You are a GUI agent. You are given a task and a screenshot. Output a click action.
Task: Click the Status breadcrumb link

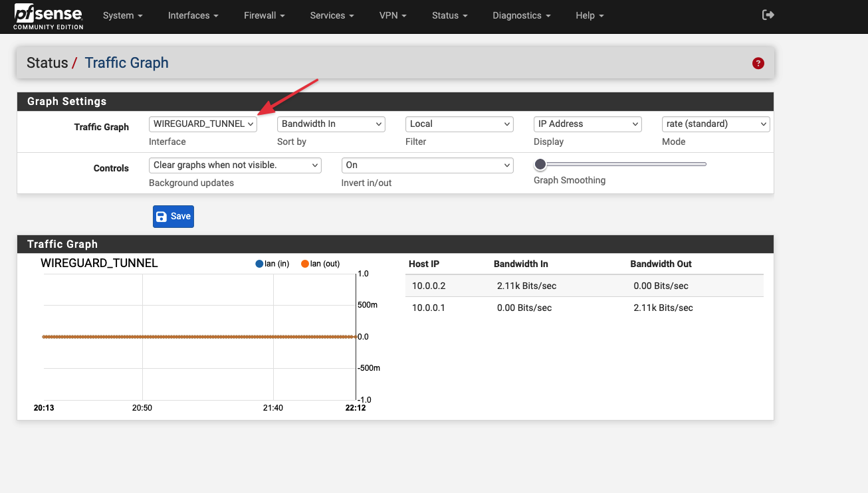pos(47,63)
